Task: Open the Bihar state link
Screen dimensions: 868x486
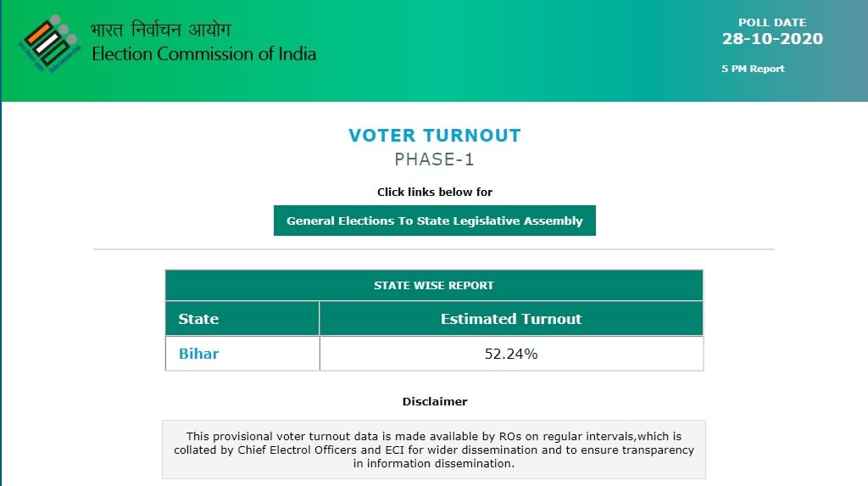Action: [198, 354]
